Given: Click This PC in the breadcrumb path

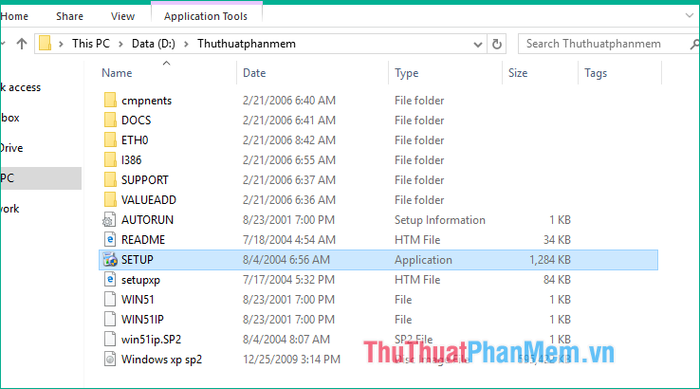Looking at the screenshot, I should (91, 44).
